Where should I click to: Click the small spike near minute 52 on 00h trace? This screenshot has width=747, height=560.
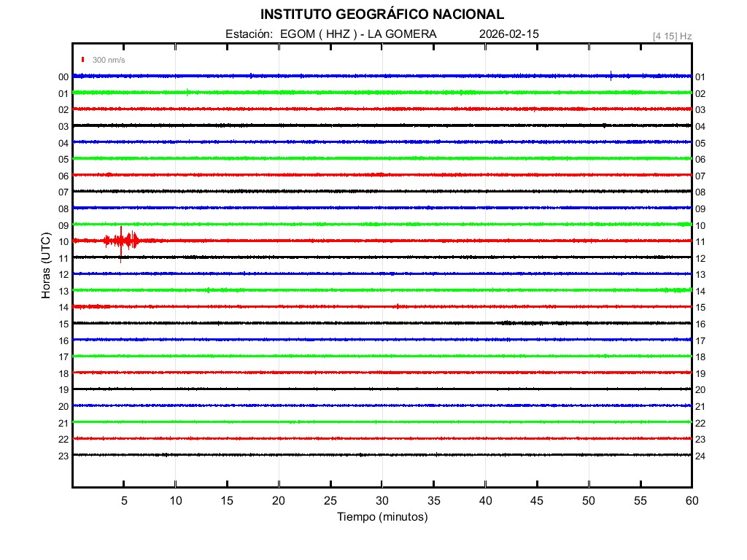611,74
